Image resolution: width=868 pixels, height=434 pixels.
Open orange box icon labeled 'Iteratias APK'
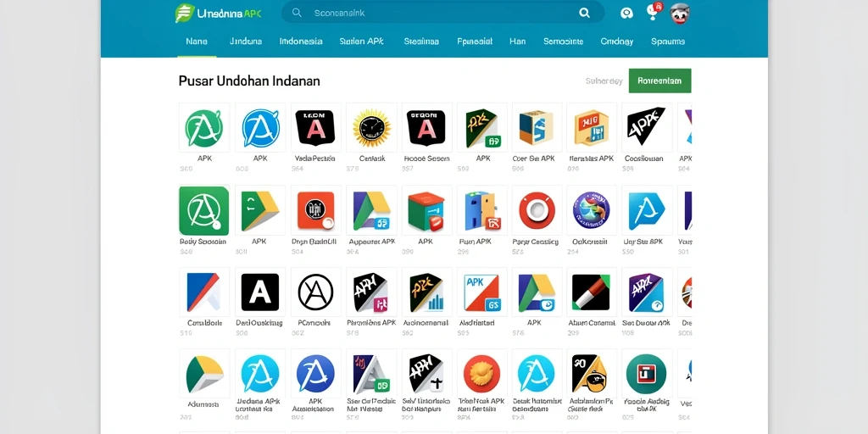point(592,128)
